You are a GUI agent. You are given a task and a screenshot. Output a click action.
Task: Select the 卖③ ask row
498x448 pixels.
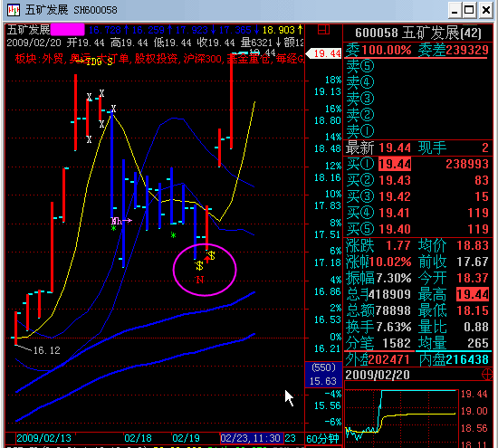[417, 99]
